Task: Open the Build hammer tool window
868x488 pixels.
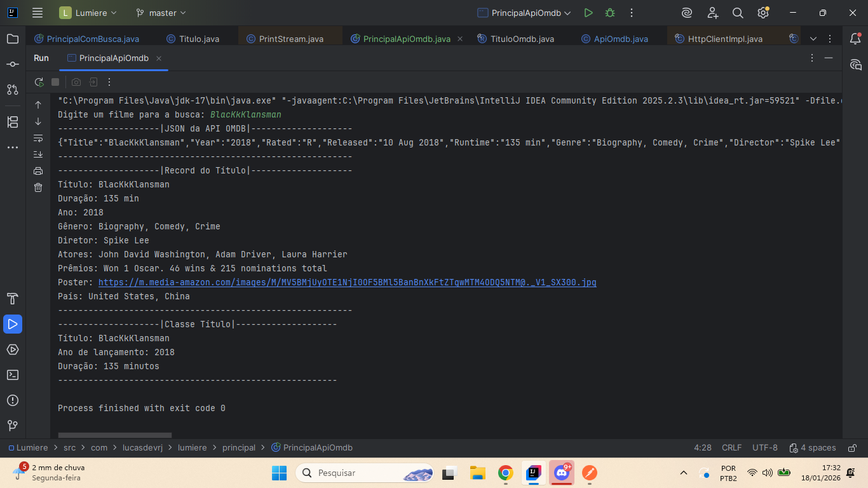Action: point(13,299)
